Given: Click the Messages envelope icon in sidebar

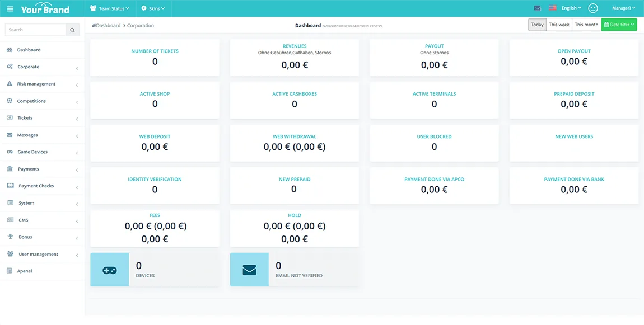Looking at the screenshot, I should [10, 135].
